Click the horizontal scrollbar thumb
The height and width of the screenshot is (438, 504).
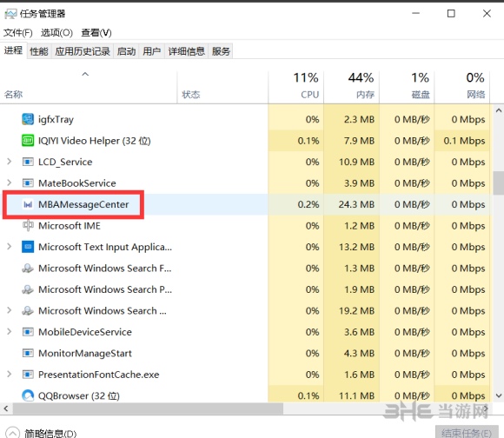[x=148, y=408]
